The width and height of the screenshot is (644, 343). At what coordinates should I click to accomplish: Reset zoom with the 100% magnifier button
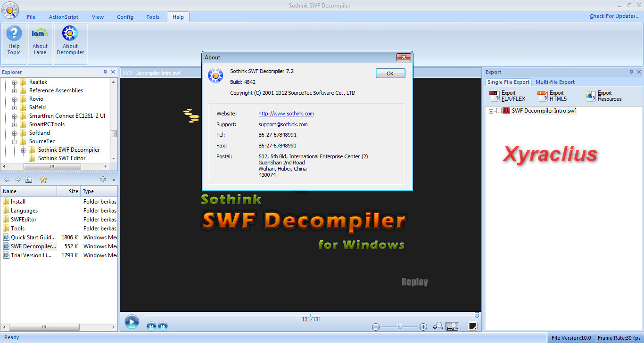[x=452, y=326]
